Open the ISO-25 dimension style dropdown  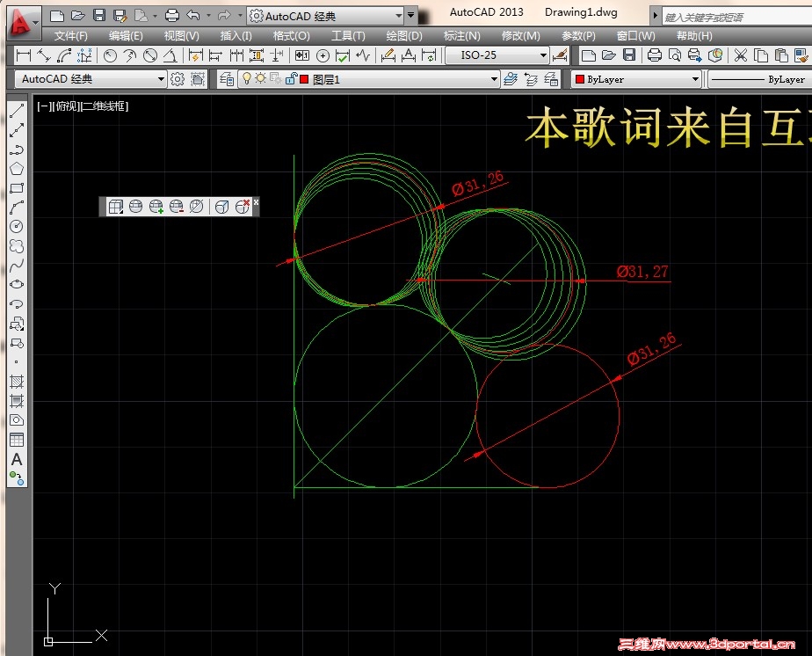tap(543, 55)
